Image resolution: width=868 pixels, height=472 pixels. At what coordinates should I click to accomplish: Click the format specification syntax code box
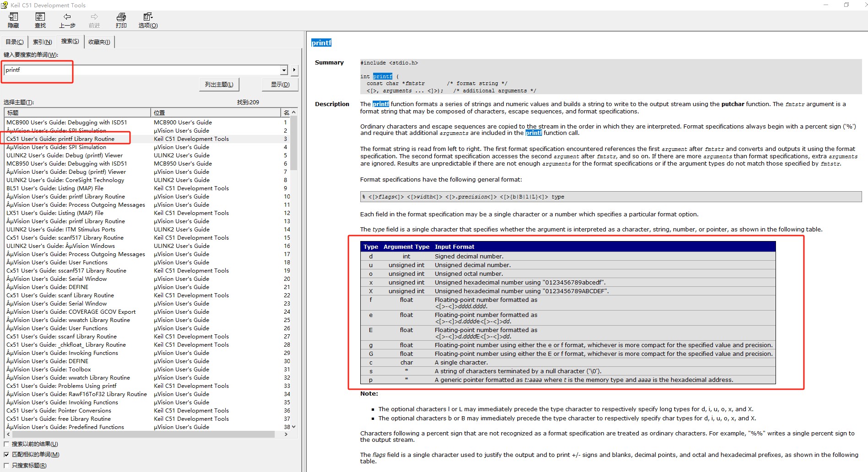click(x=611, y=197)
